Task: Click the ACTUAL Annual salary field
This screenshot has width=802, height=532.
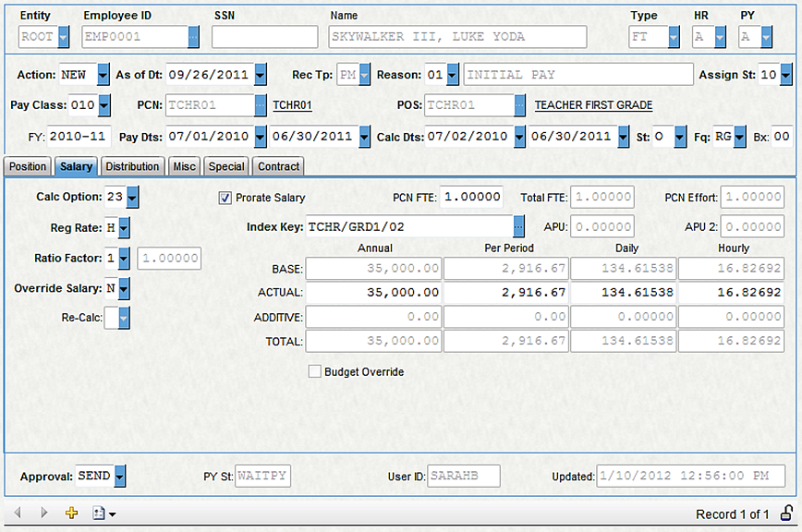Action: click(373, 292)
